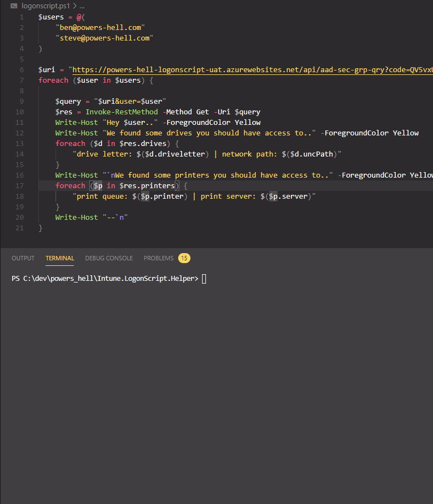Click the "steve@powers-hell.com" string
The image size is (433, 504).
(104, 38)
